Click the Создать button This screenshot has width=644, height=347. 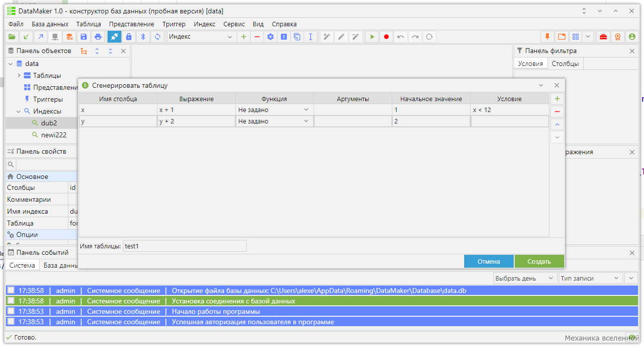pyautogui.click(x=539, y=261)
